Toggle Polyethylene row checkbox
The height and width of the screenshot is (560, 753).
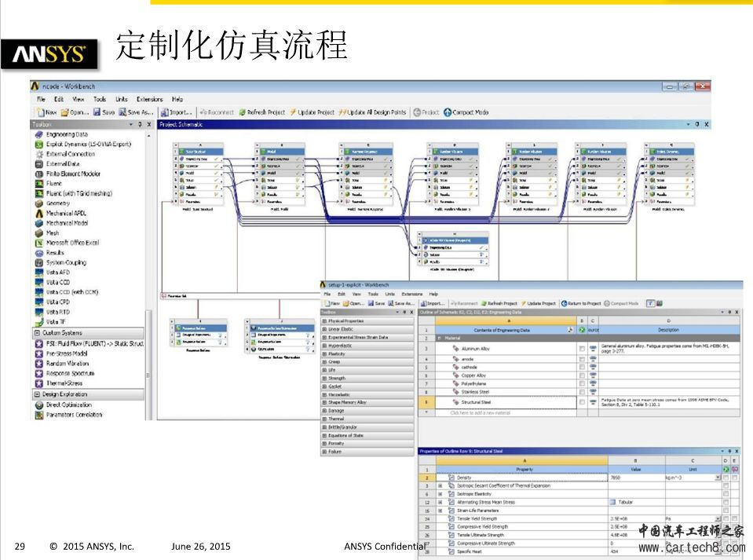[582, 384]
